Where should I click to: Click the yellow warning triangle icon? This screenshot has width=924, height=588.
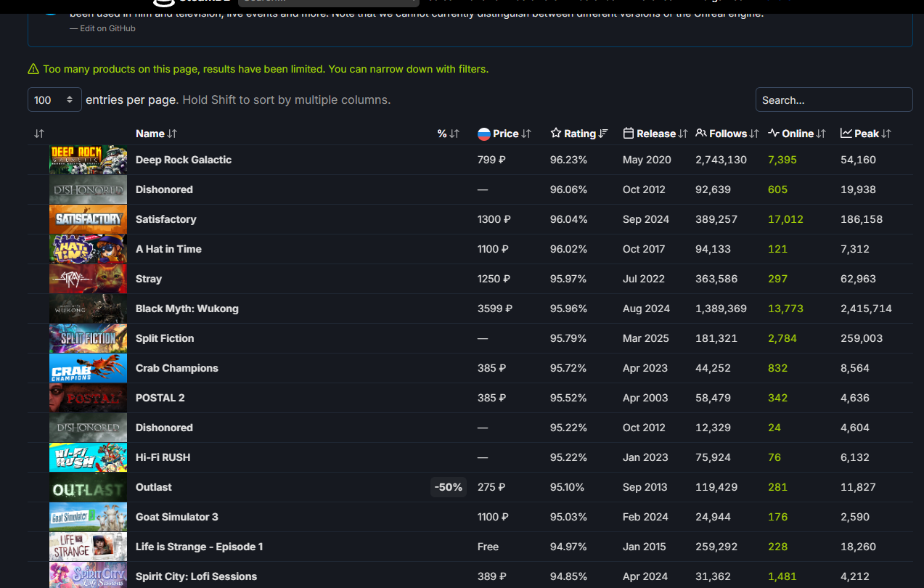33,69
